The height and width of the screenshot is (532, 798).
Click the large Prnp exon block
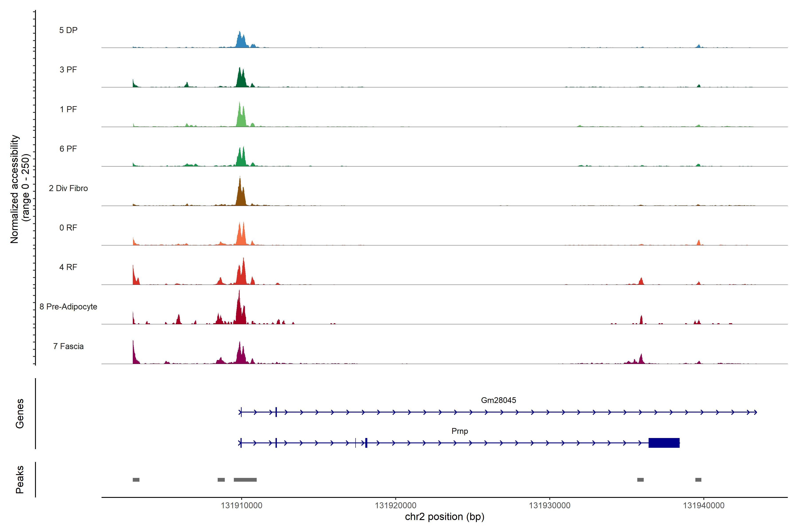point(664,443)
